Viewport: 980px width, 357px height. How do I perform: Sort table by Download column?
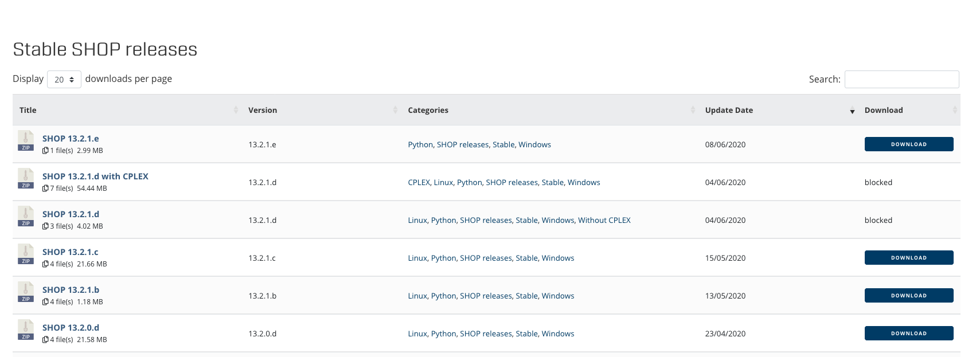tap(909, 110)
